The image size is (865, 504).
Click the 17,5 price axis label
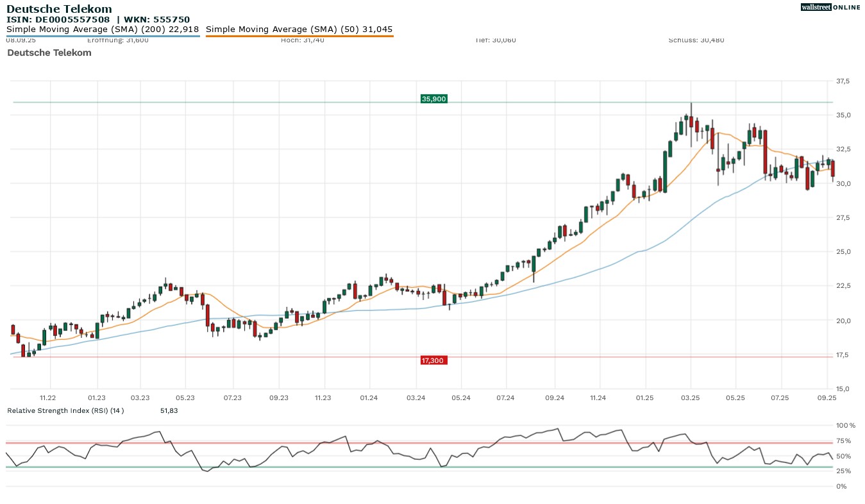point(843,355)
